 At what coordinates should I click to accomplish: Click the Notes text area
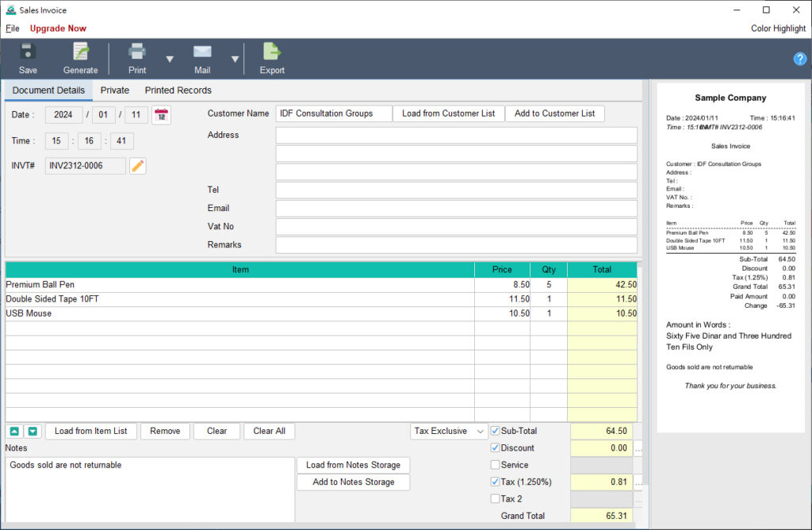click(150, 490)
